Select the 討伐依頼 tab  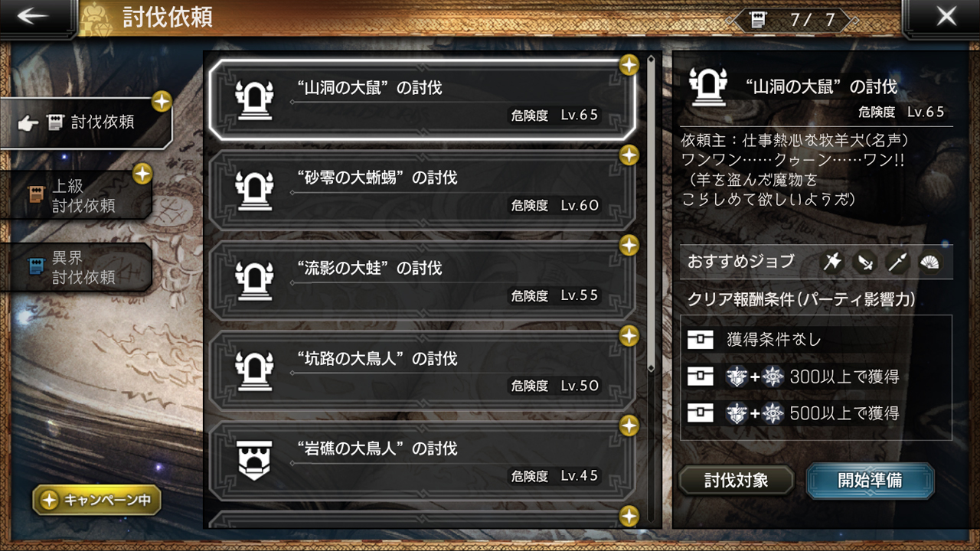click(x=86, y=122)
